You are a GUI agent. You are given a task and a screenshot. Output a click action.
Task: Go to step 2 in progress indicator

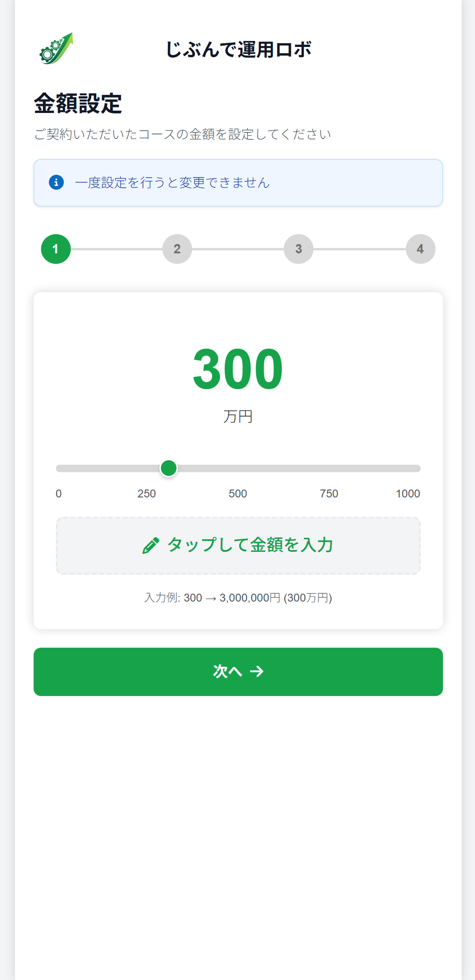[x=177, y=249]
